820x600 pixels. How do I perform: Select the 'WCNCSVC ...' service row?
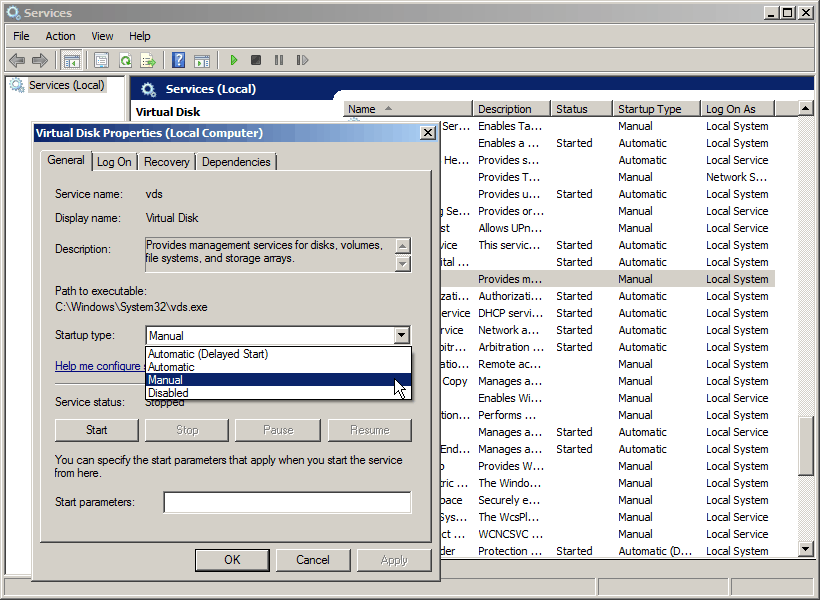tap(607, 534)
